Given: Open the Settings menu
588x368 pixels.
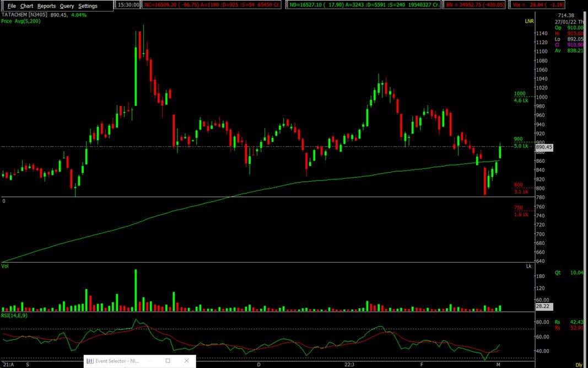Looking at the screenshot, I should coord(88,6).
